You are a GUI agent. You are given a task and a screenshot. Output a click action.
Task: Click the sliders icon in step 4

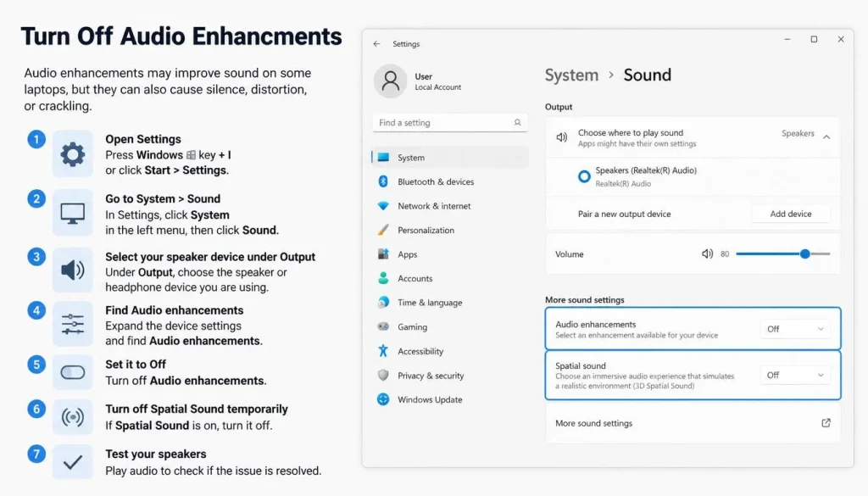click(x=73, y=324)
